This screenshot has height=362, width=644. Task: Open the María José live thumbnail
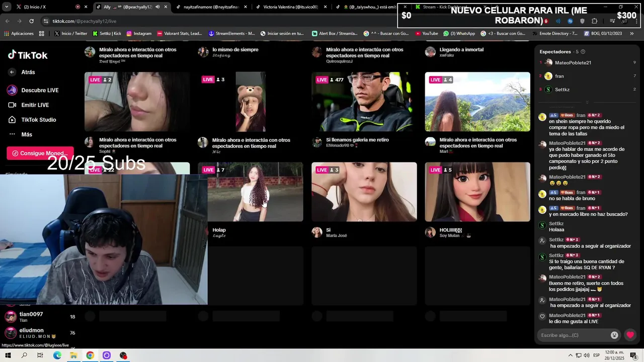tap(364, 192)
